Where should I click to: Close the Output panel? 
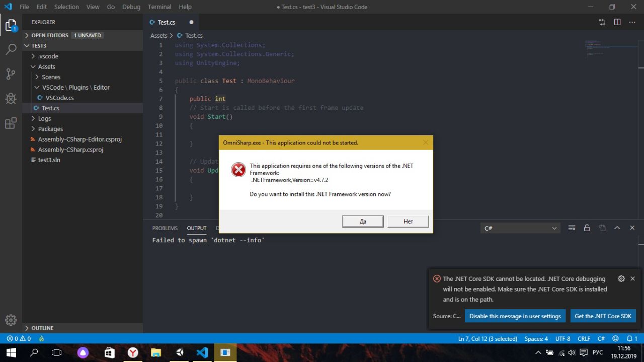632,228
